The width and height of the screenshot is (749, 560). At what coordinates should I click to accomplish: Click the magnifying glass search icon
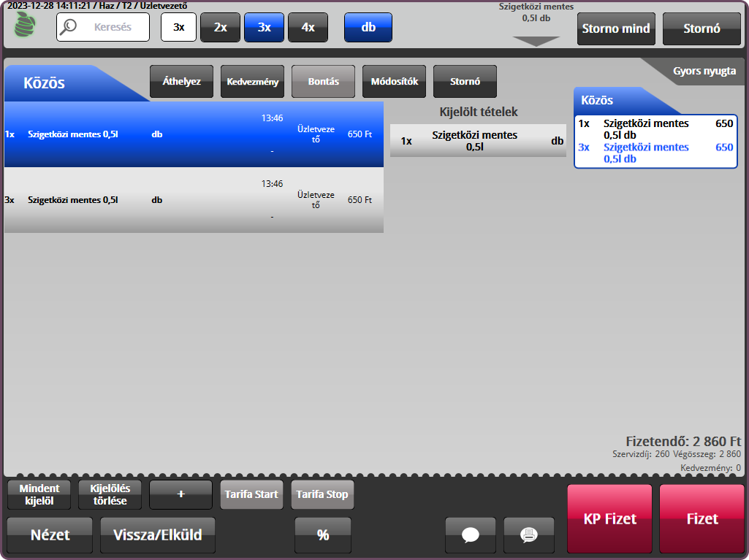pyautogui.click(x=69, y=27)
